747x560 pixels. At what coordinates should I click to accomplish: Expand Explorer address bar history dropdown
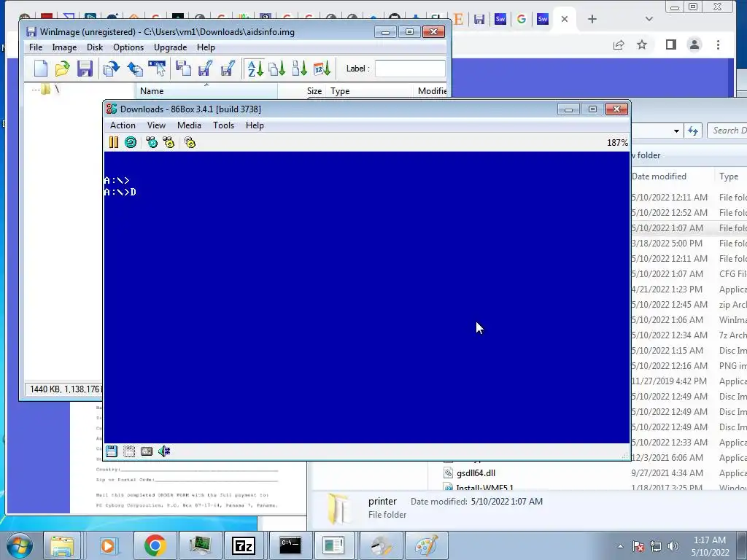(x=676, y=131)
